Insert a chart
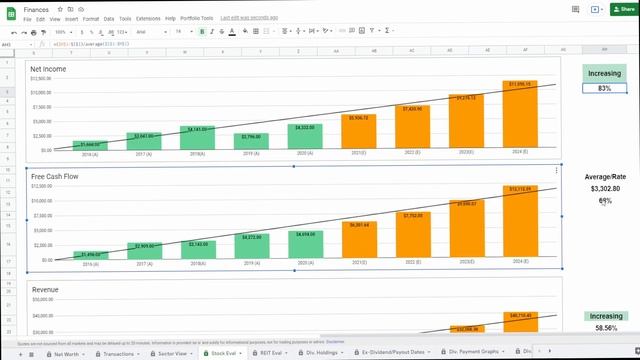This screenshot has width=640, height=360. [x=362, y=31]
